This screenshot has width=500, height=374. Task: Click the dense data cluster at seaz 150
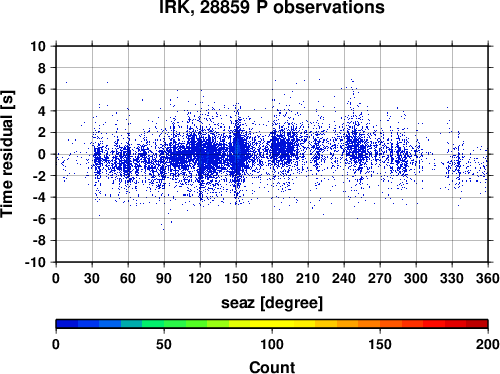[x=237, y=151]
